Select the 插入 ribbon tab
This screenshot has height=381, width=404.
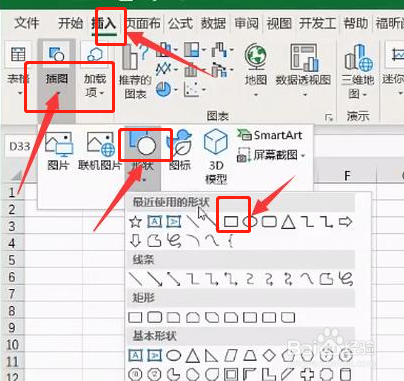tap(104, 23)
